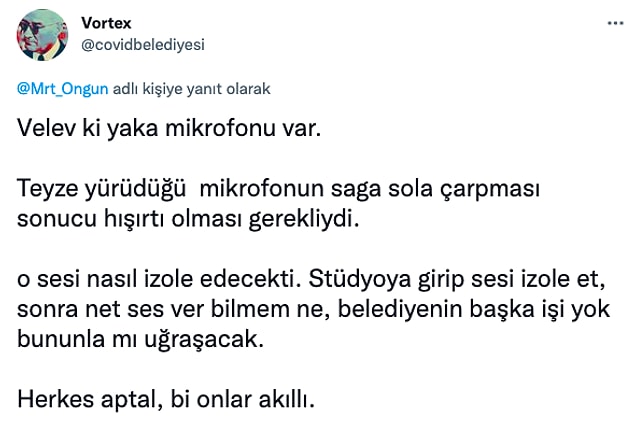The width and height of the screenshot is (635, 423).
Task: Select the line 'sonucu hışırtı olması gerekliydi.'
Action: coord(188,219)
